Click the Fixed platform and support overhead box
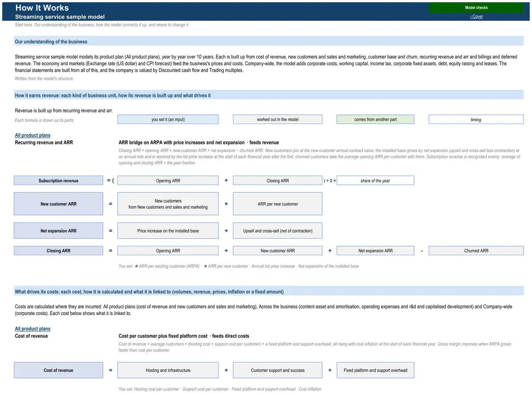Viewport: 532px width, 394px height. click(x=376, y=371)
